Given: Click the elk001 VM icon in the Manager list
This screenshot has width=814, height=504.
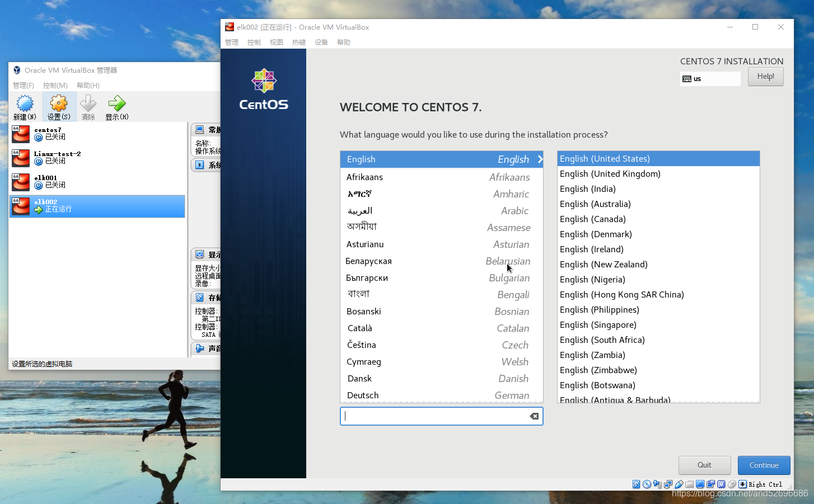Looking at the screenshot, I should (21, 182).
